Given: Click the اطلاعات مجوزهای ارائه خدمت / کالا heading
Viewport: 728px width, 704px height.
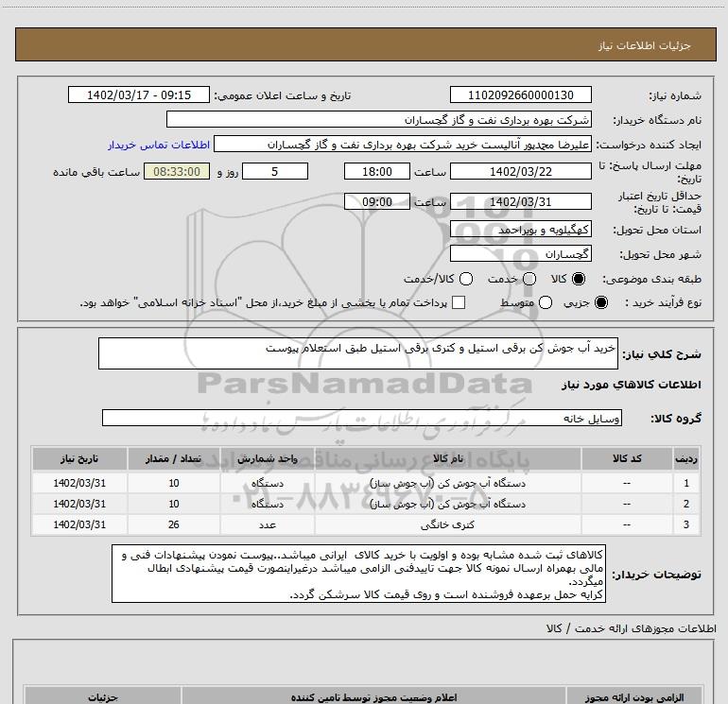Looking at the screenshot, I should pos(631,628).
